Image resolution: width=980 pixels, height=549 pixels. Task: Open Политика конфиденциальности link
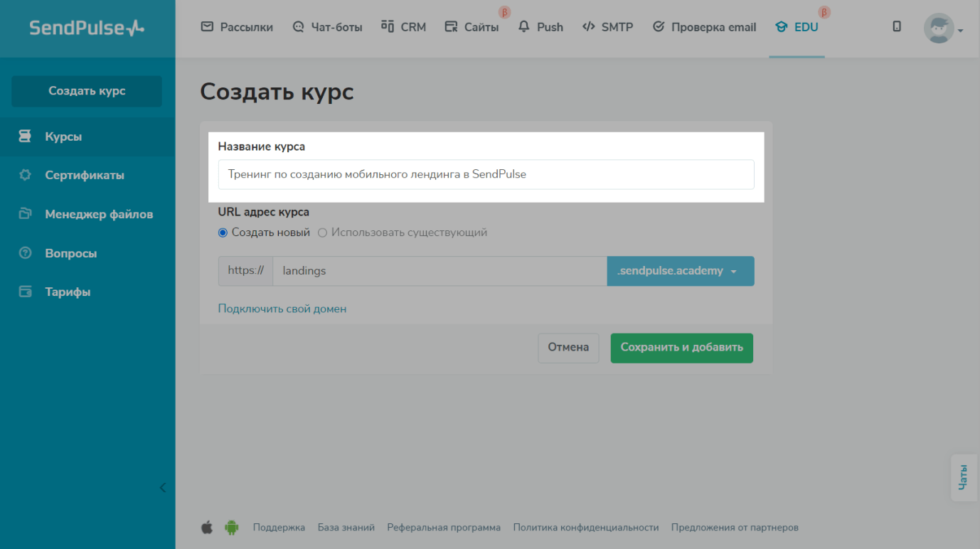point(586,528)
